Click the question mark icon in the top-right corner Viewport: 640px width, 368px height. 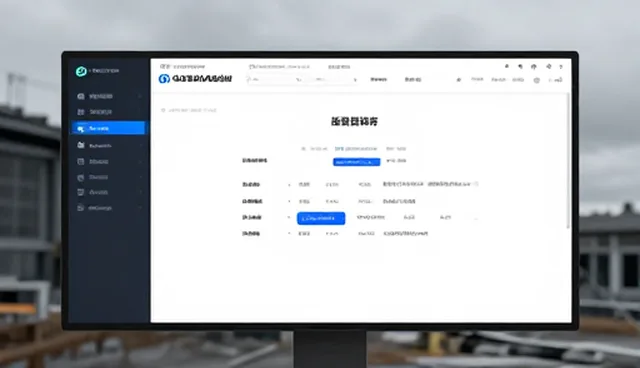coord(561,67)
